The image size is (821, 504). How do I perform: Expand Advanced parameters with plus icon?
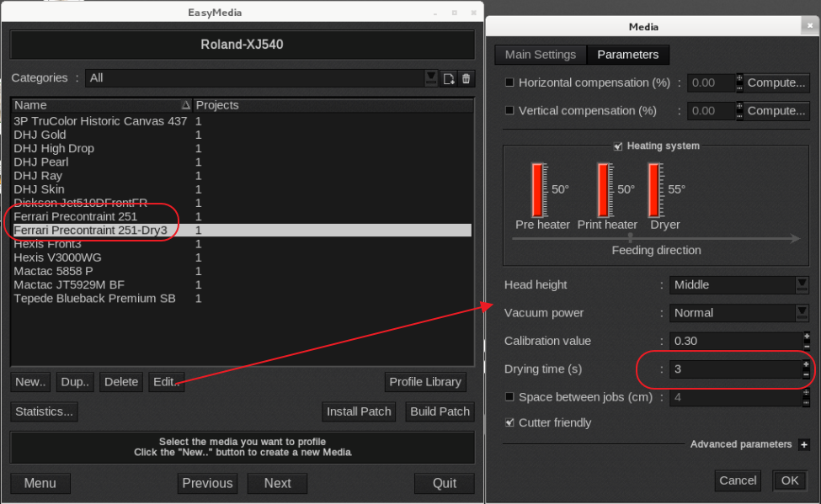pos(804,444)
